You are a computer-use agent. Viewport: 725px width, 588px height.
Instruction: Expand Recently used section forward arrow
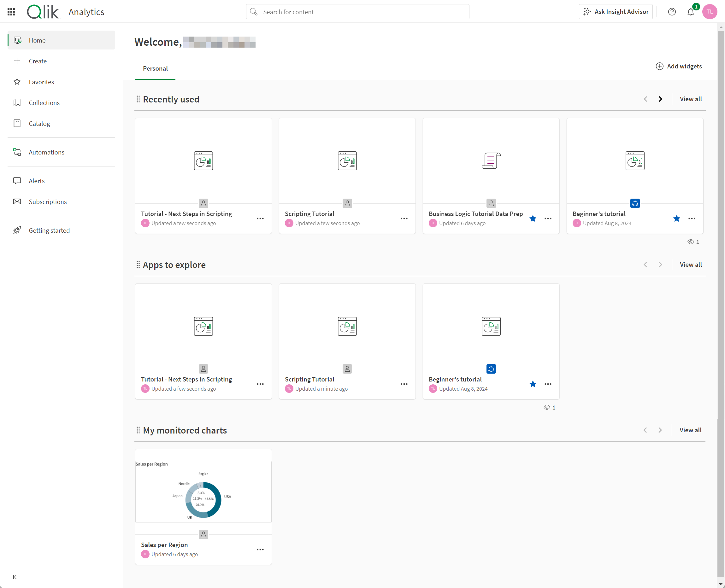click(660, 99)
